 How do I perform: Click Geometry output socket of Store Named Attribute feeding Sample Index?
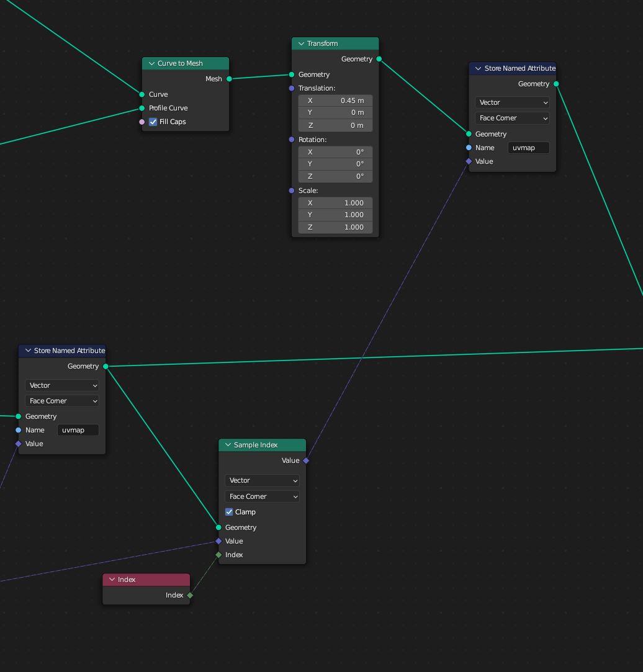[x=106, y=367]
